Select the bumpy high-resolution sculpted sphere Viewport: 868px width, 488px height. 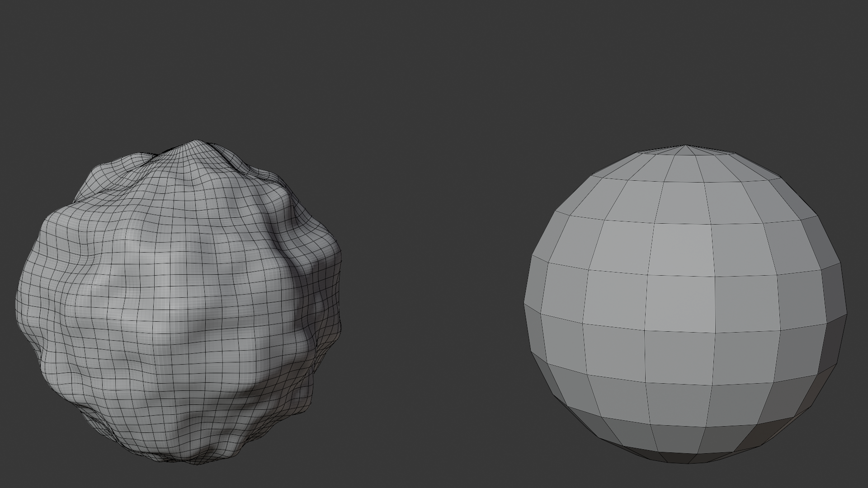pyautogui.click(x=179, y=303)
